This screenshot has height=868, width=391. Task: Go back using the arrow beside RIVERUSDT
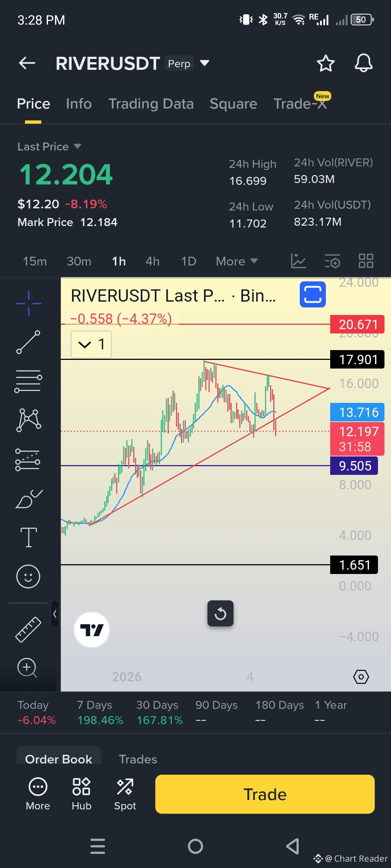coord(27,63)
